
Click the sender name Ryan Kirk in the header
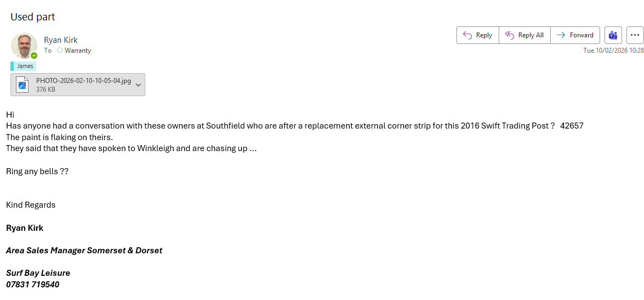coord(61,40)
